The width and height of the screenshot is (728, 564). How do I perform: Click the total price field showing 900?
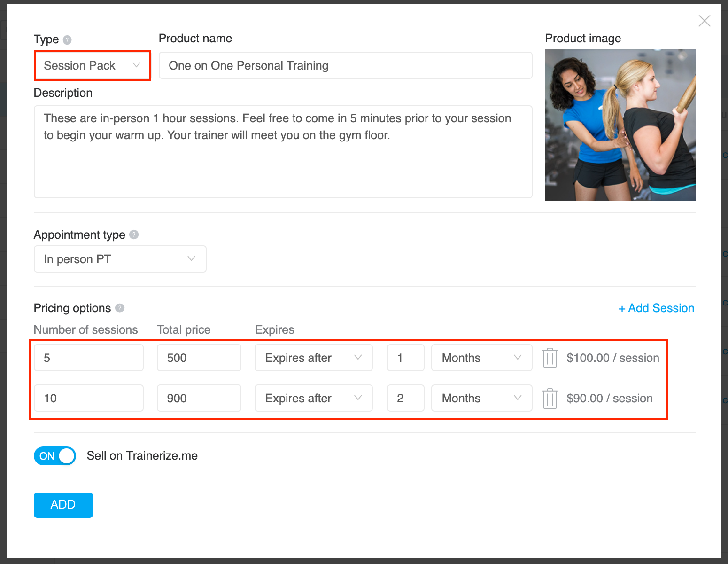coord(199,399)
